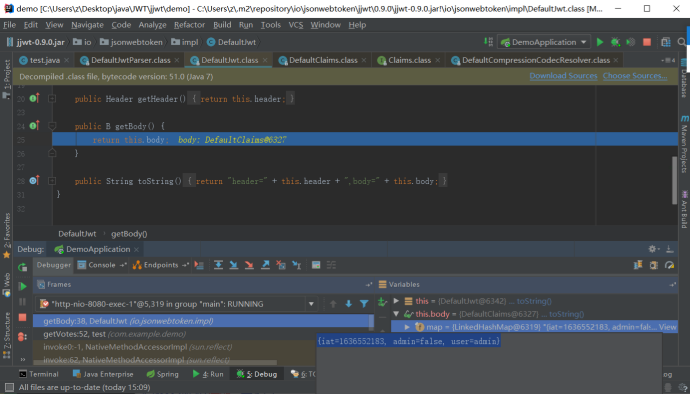Trace current stream chain icon

[331, 265]
